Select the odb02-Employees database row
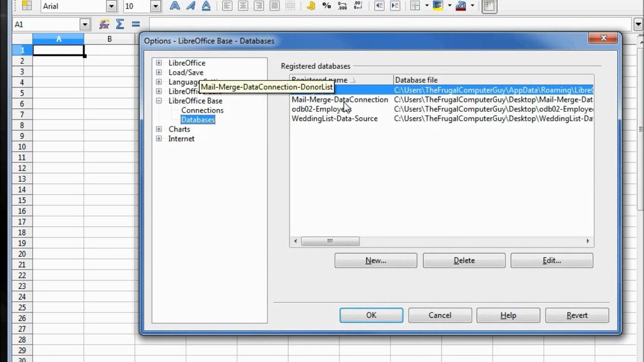The image size is (644, 362). tap(442, 109)
